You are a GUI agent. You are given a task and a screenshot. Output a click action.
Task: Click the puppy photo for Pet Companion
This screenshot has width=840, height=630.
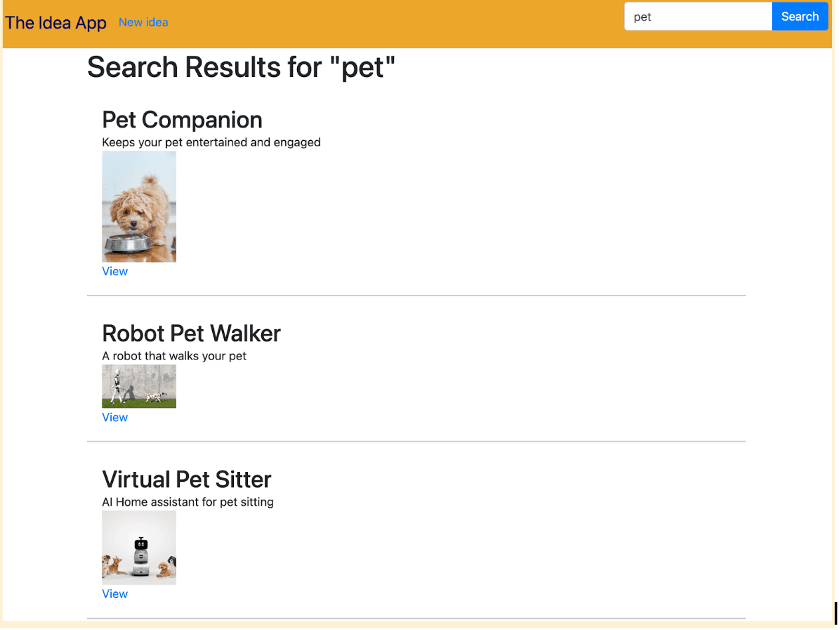point(139,207)
